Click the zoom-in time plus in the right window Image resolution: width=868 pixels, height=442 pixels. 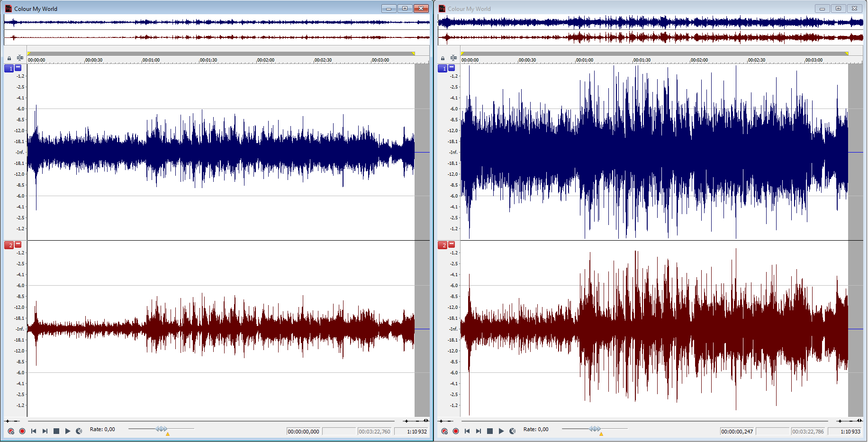coord(840,421)
